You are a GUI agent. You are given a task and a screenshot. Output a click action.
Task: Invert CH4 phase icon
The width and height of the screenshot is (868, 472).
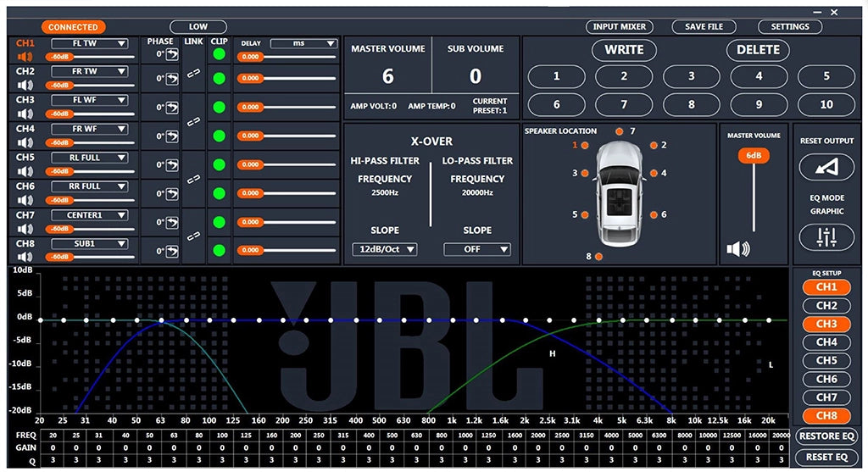[173, 136]
